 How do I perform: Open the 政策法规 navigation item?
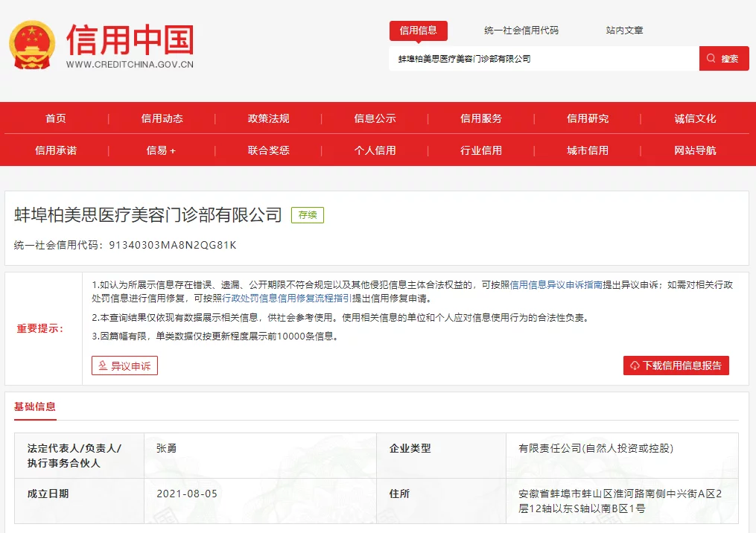coord(269,118)
